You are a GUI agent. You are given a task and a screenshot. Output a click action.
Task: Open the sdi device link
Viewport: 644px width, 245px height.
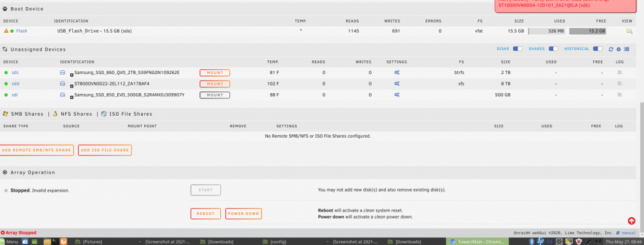point(15,95)
